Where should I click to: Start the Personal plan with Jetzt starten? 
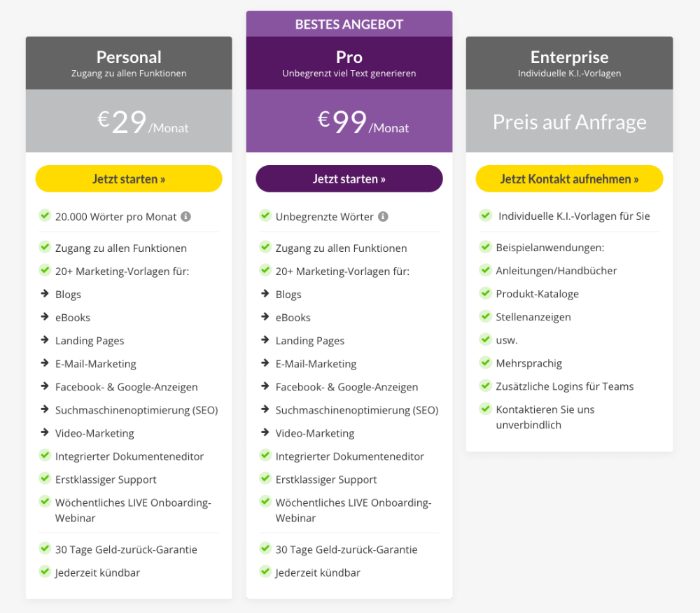tap(129, 179)
